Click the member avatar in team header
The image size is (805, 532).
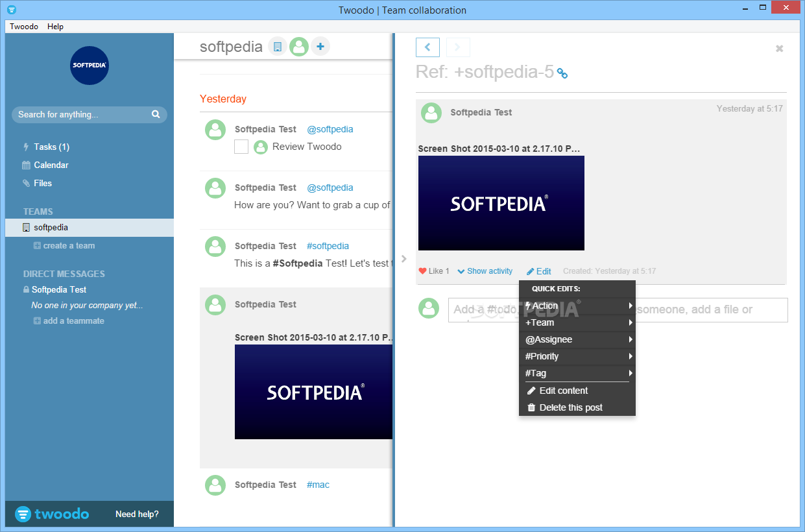click(x=299, y=47)
